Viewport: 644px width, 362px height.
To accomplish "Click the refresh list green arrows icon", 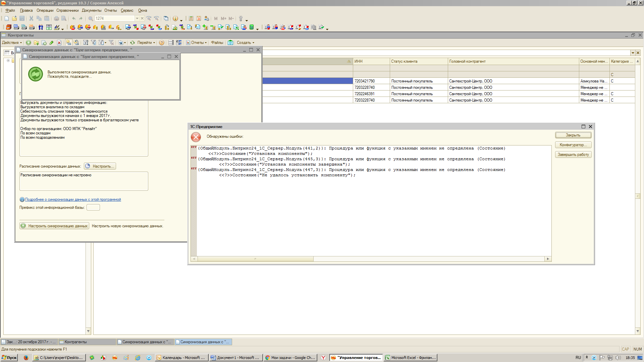I will (132, 43).
